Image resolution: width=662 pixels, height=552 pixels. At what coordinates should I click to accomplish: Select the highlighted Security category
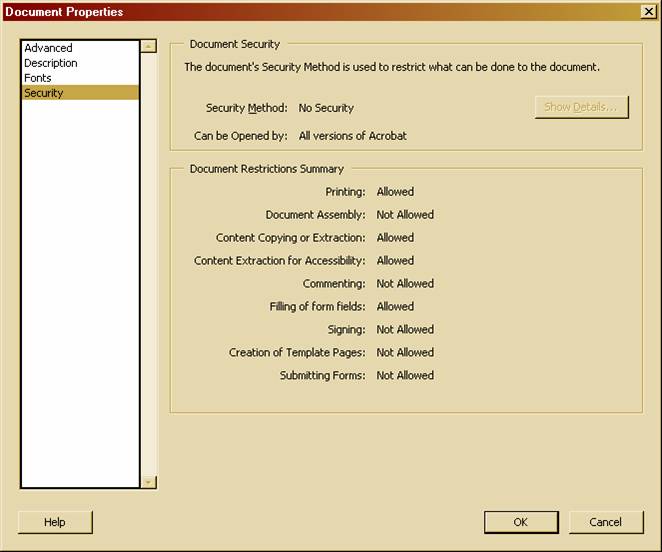44,93
